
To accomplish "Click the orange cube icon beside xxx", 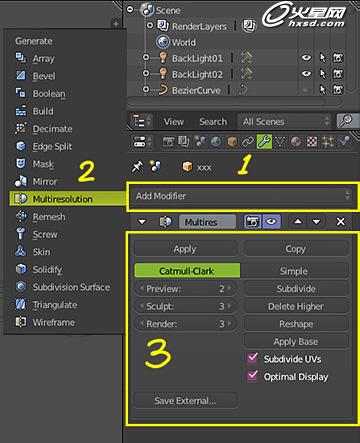I will (x=188, y=166).
